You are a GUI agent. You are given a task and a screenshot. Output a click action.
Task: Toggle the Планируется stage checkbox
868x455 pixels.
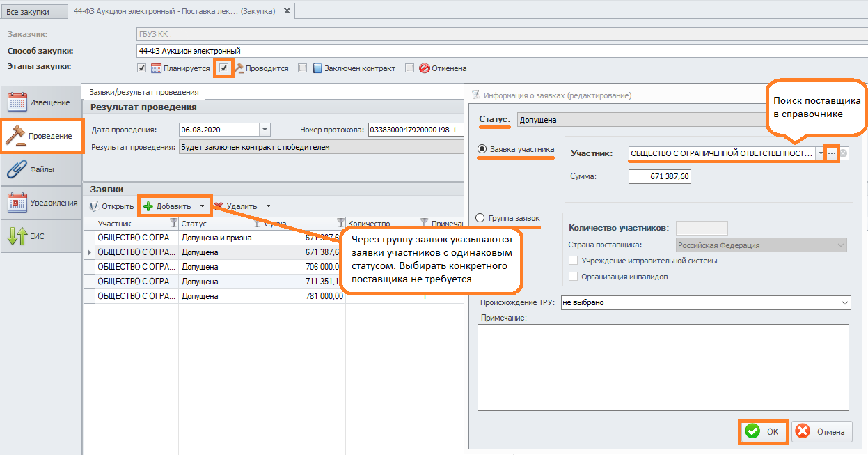click(x=142, y=68)
